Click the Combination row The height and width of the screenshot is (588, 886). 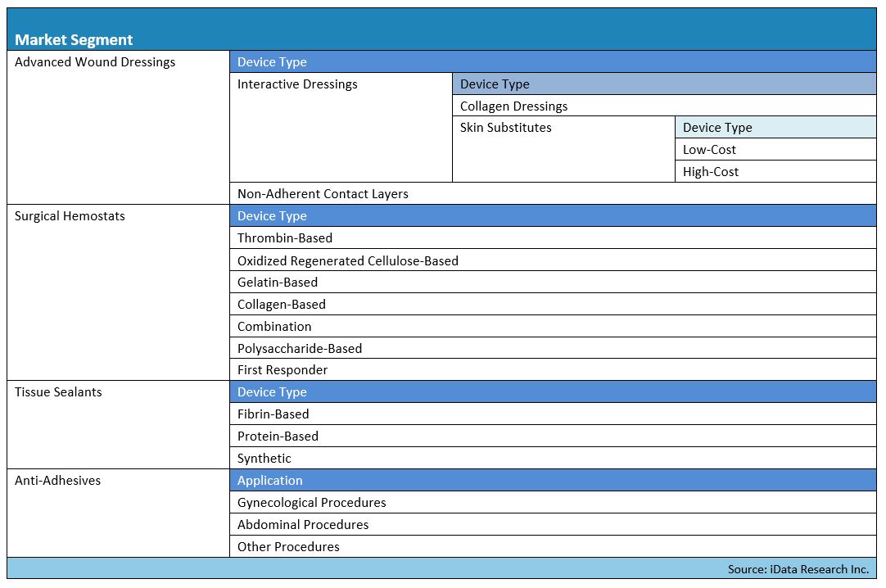coord(554,326)
